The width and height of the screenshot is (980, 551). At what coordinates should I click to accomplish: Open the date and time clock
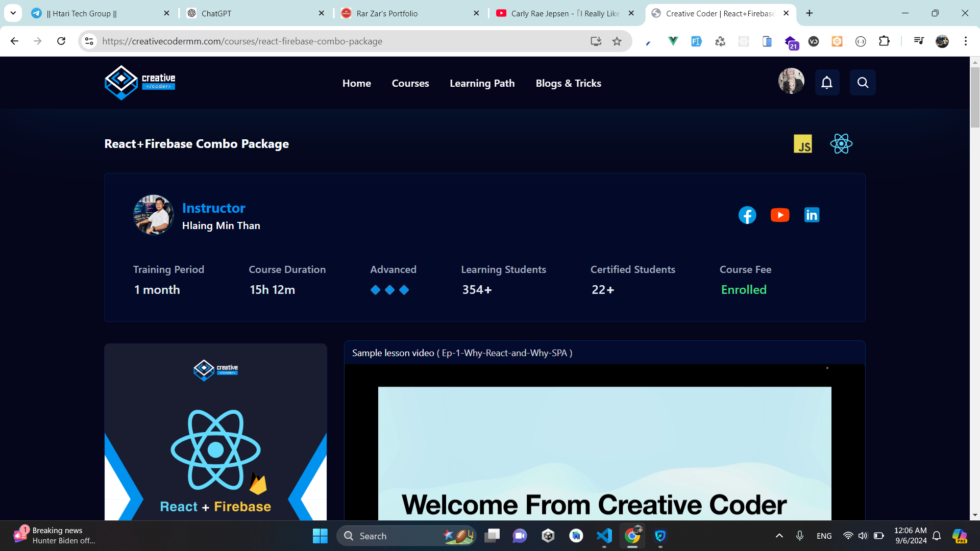tap(911, 536)
